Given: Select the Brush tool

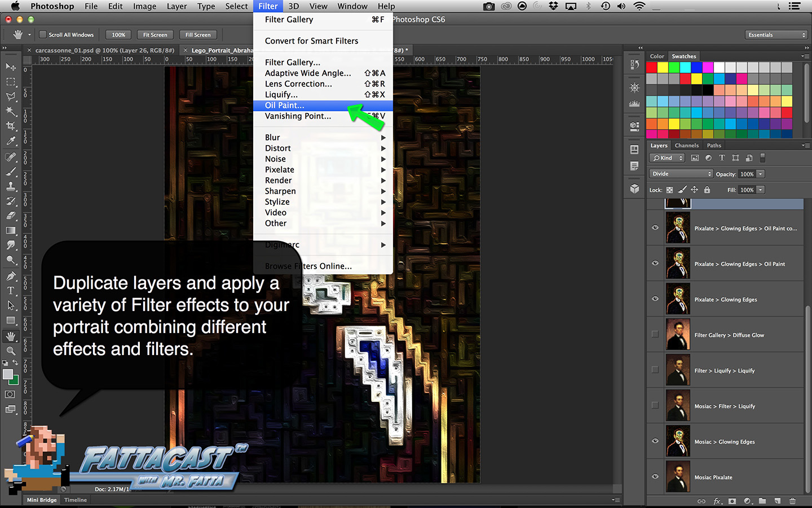Looking at the screenshot, I should 11,172.
